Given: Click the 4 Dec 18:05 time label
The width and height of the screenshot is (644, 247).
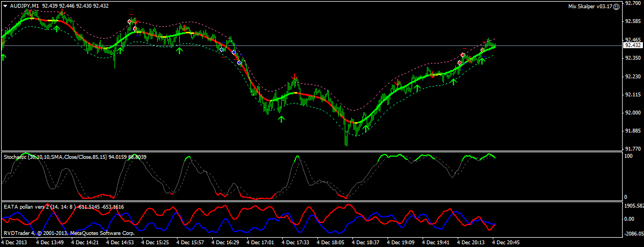Looking at the screenshot, I should (332, 243).
